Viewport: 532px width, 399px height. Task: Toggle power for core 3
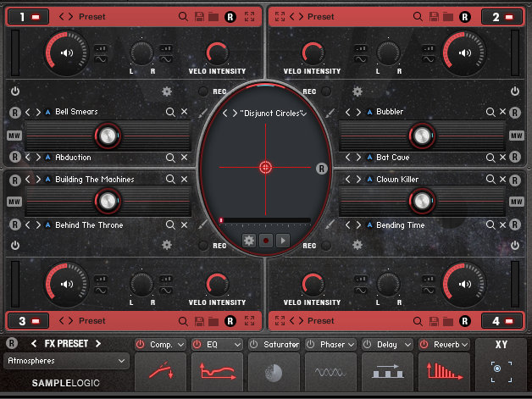click(x=15, y=245)
